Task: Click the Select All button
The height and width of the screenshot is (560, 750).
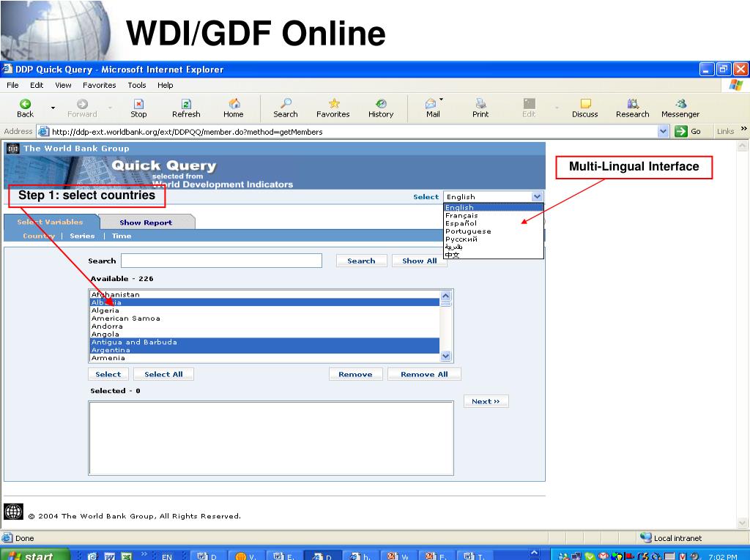Action: pos(163,374)
